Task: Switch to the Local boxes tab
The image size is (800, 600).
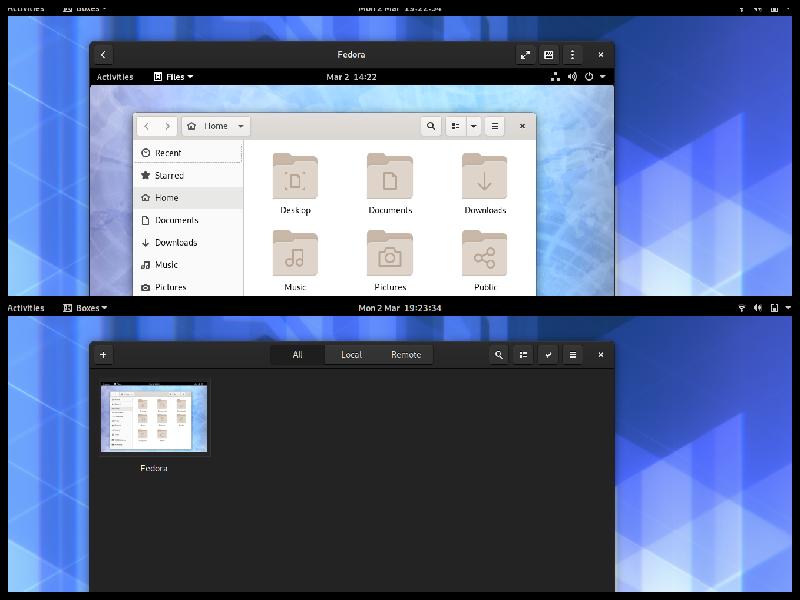Action: 352,355
